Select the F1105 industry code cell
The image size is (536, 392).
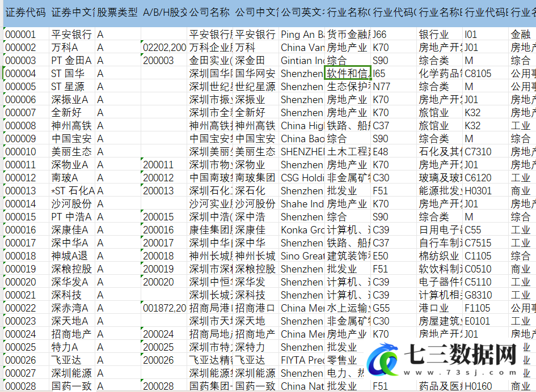tap(486, 308)
